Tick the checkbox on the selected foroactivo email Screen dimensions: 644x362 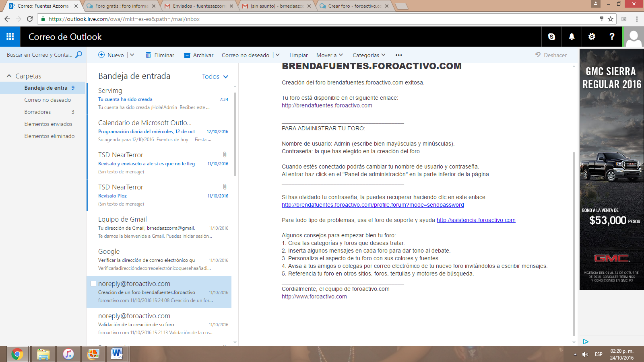click(93, 284)
